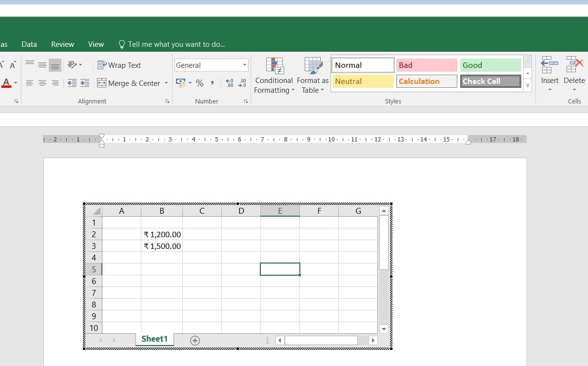The height and width of the screenshot is (366, 588).
Task: Toggle the Bottom Align button
Action: coord(55,65)
